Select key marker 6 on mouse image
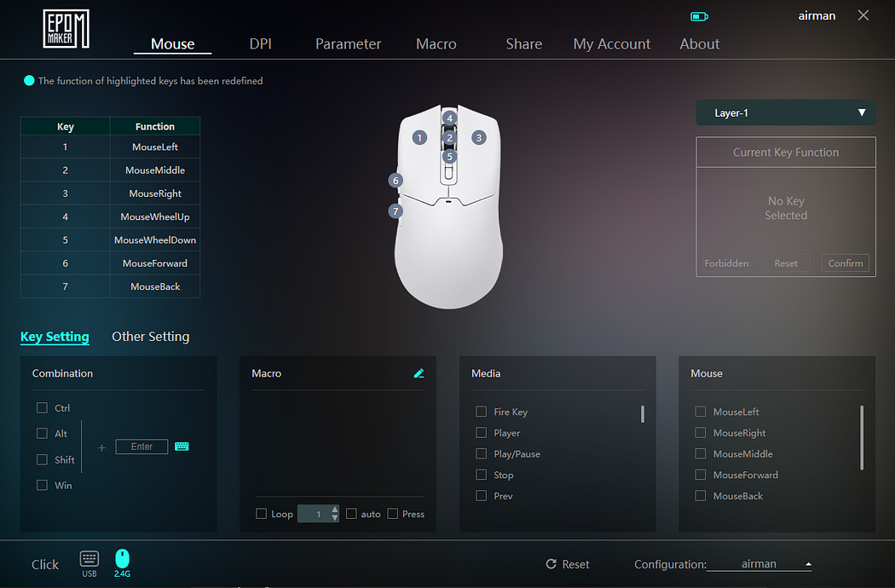 click(x=396, y=181)
